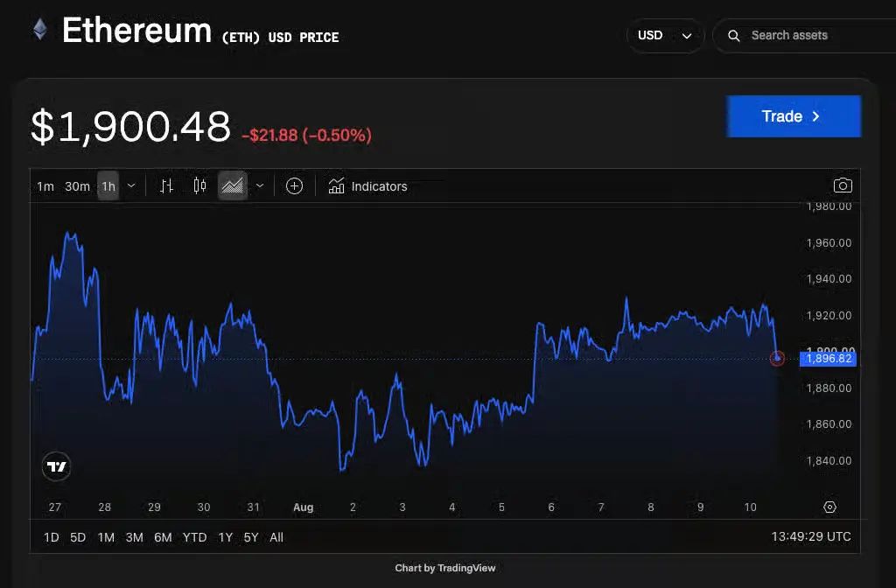This screenshot has width=896, height=588.
Task: Click the Ethereum diamond logo icon
Action: coord(40,29)
